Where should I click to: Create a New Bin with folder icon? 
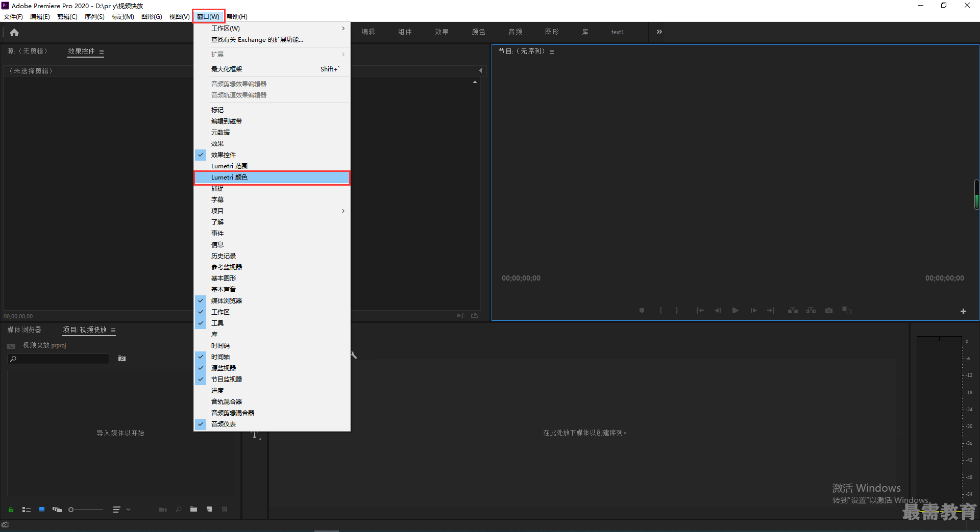click(x=193, y=509)
